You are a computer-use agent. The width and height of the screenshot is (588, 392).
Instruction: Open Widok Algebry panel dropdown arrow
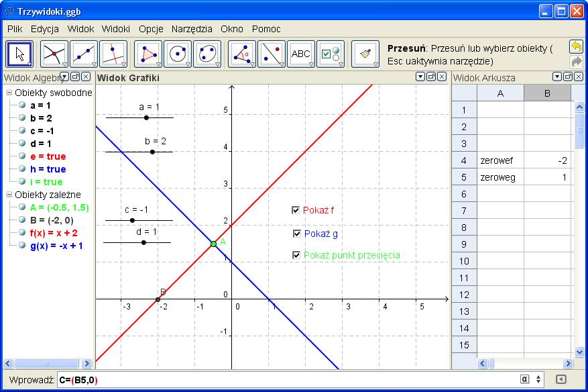click(64, 77)
